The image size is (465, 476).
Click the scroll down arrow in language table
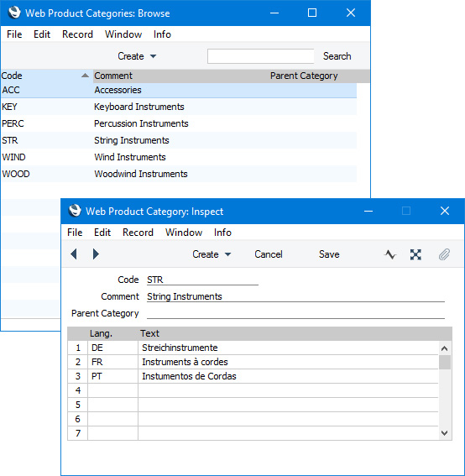pos(444,433)
